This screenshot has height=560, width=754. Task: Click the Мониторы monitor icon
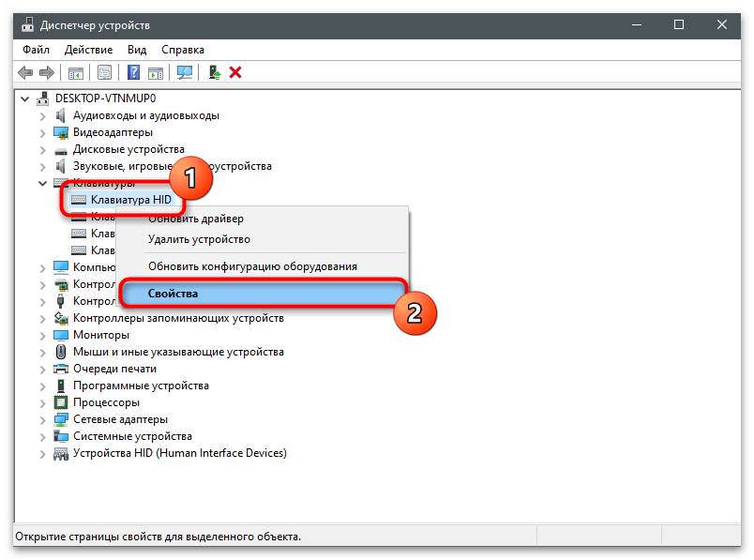[x=61, y=335]
